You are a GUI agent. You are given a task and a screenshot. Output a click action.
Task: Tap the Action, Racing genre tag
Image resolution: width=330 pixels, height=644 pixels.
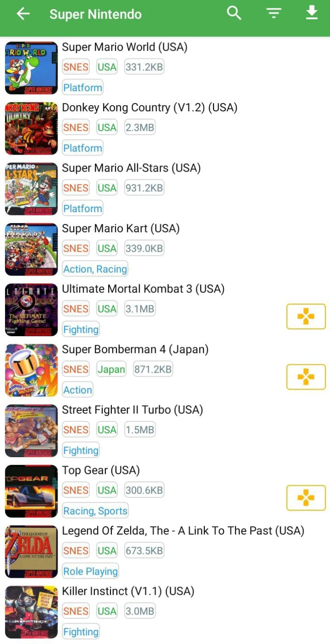[95, 269]
